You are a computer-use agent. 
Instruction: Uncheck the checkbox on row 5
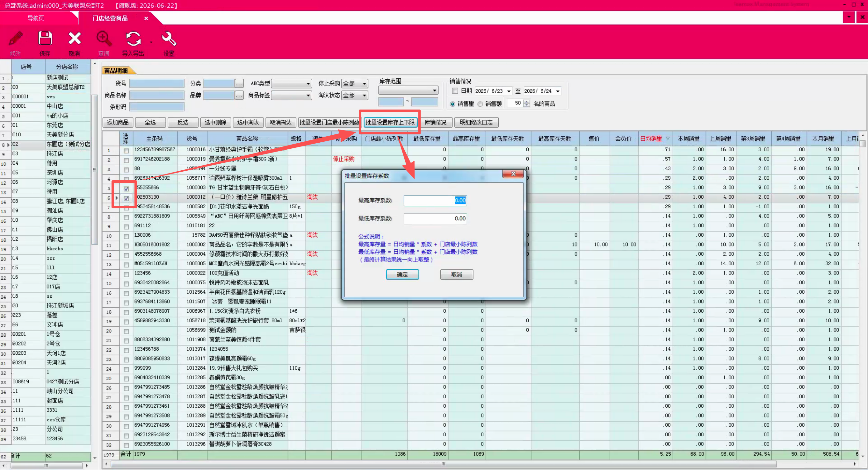pyautogui.click(x=126, y=189)
